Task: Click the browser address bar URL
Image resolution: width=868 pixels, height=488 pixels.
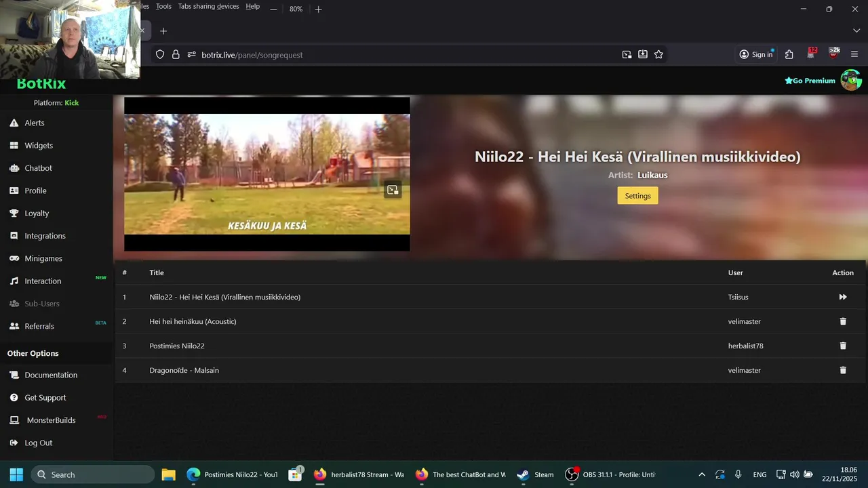Action: 252,55
